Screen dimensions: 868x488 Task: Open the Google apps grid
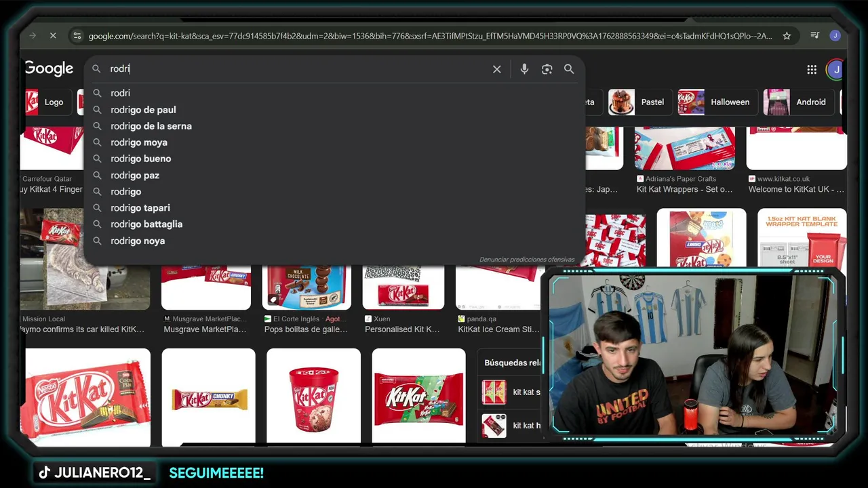pos(812,69)
